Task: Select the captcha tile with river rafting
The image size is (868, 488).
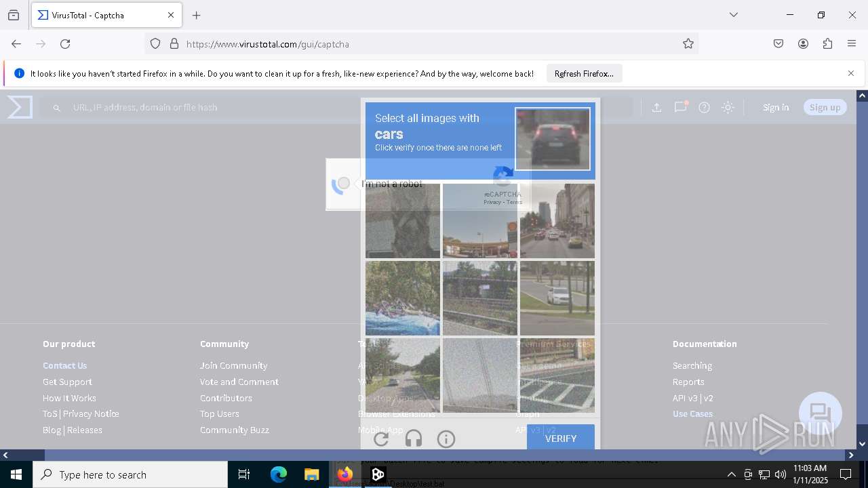Action: tap(403, 298)
